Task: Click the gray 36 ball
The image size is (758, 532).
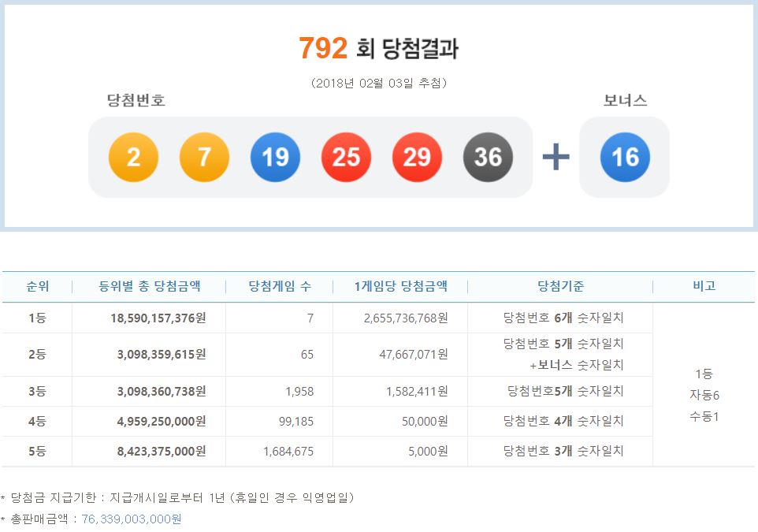Action: [487, 157]
